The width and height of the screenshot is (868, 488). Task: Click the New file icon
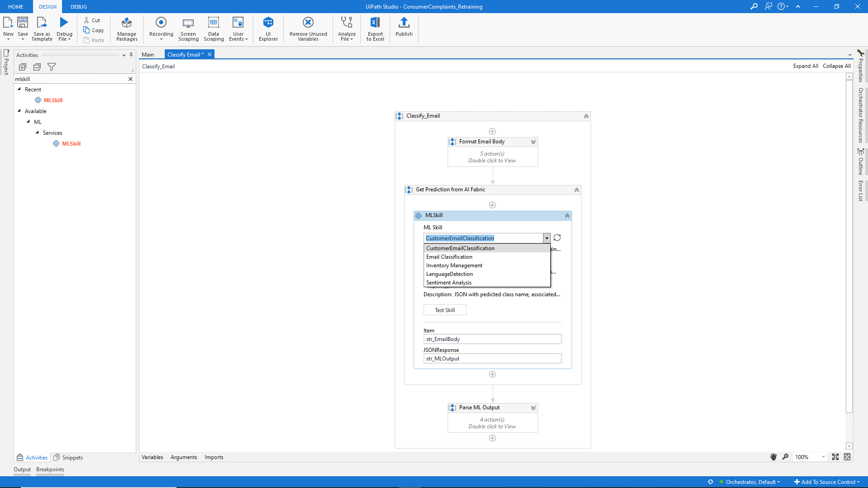point(8,22)
